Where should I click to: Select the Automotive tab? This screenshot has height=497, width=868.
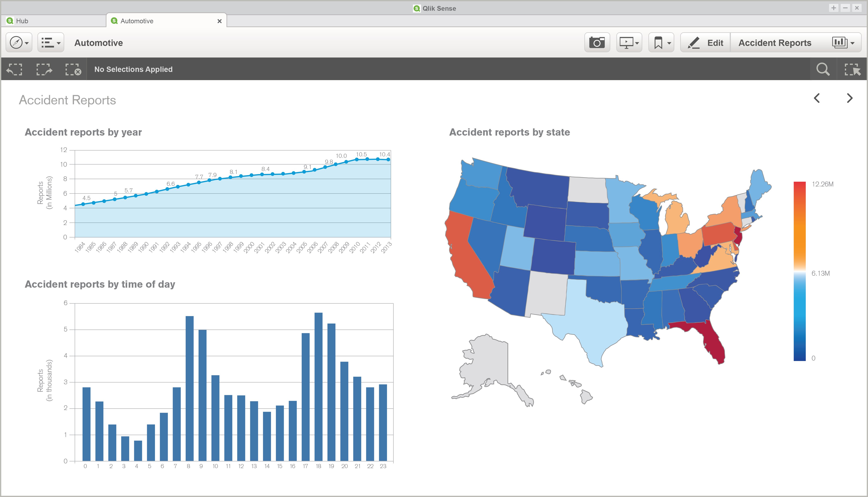click(x=137, y=21)
